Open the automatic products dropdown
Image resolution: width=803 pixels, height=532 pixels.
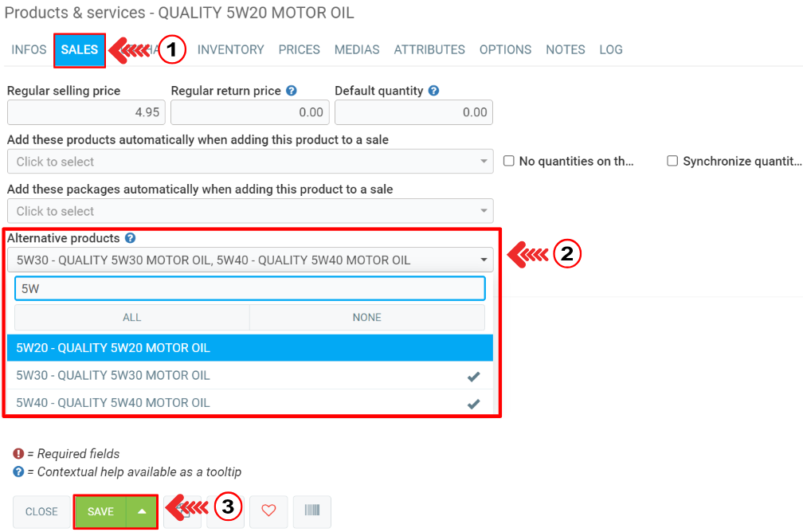point(249,162)
